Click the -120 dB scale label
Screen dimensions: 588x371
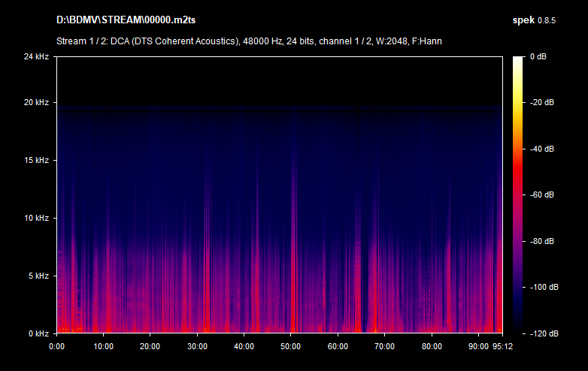pos(540,333)
